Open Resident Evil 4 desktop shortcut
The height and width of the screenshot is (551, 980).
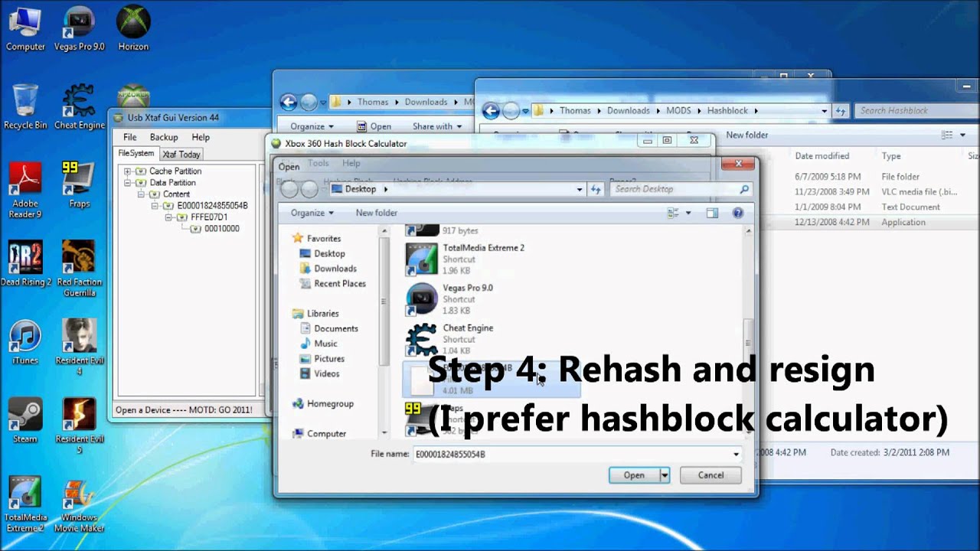coord(79,347)
